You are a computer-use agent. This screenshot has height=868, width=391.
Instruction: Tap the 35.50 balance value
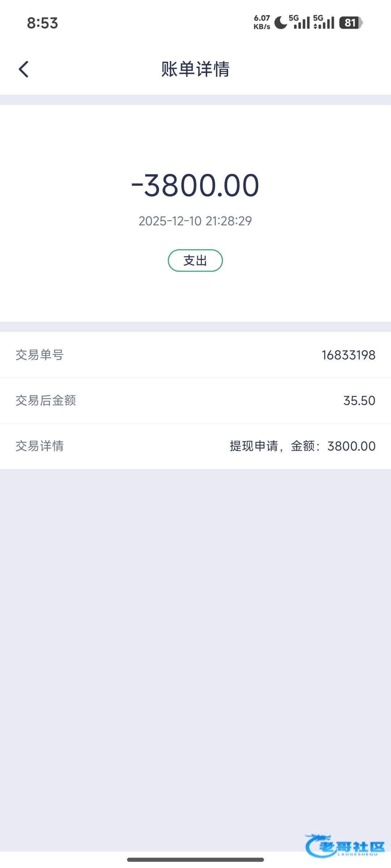click(359, 401)
